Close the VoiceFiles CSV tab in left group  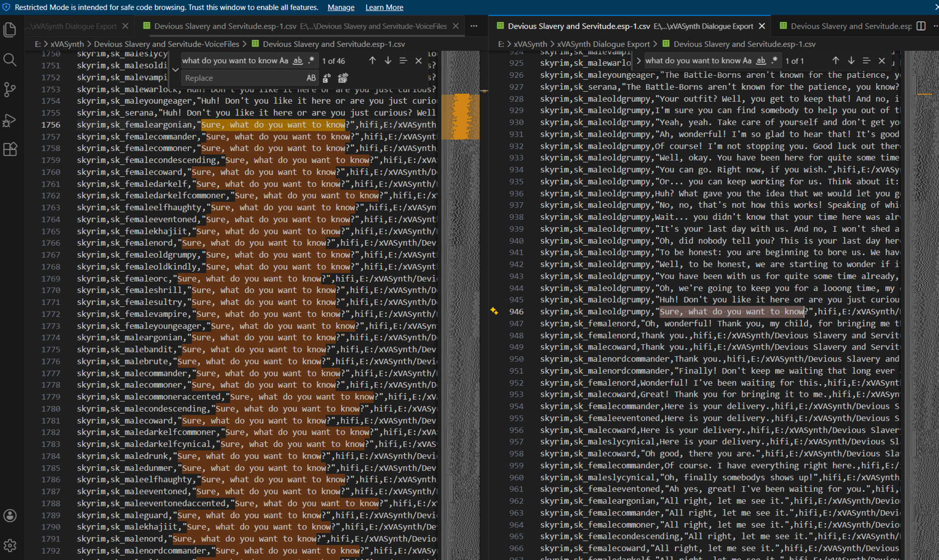tap(455, 26)
